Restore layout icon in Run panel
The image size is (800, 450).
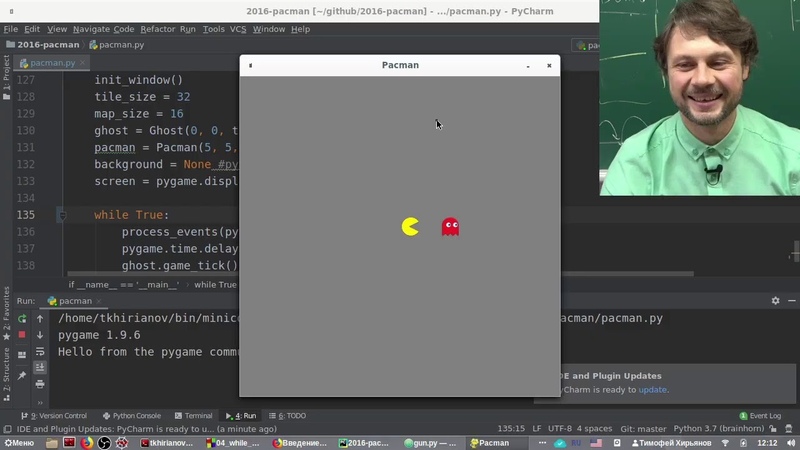(22, 355)
